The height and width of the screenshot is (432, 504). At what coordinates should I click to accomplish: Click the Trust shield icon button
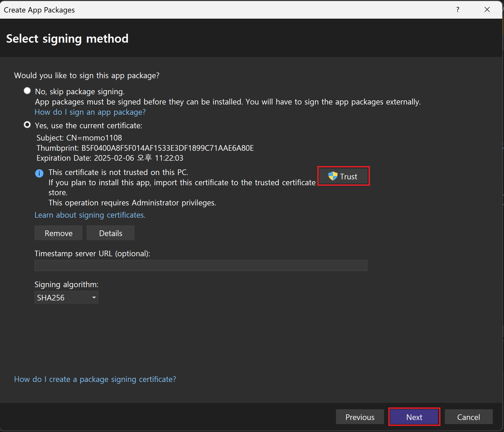343,176
